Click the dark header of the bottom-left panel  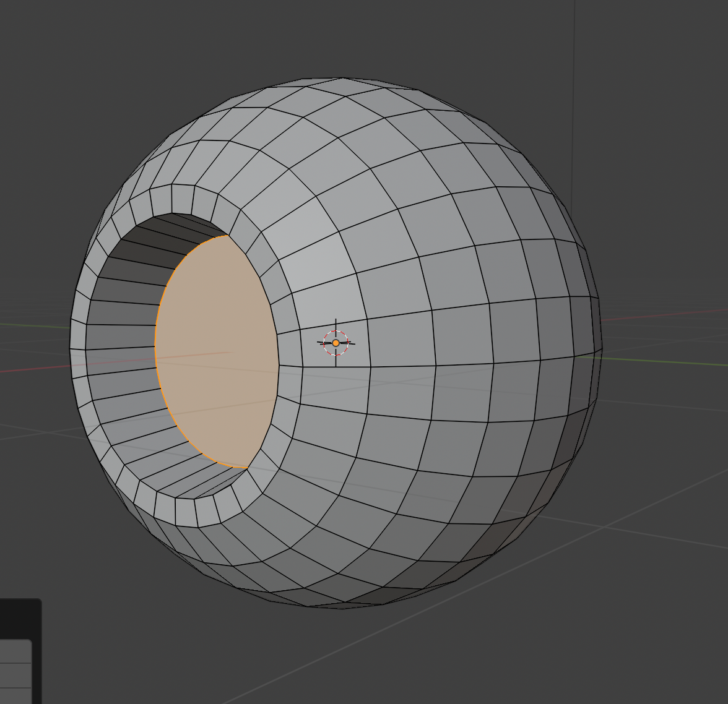[x=19, y=619]
